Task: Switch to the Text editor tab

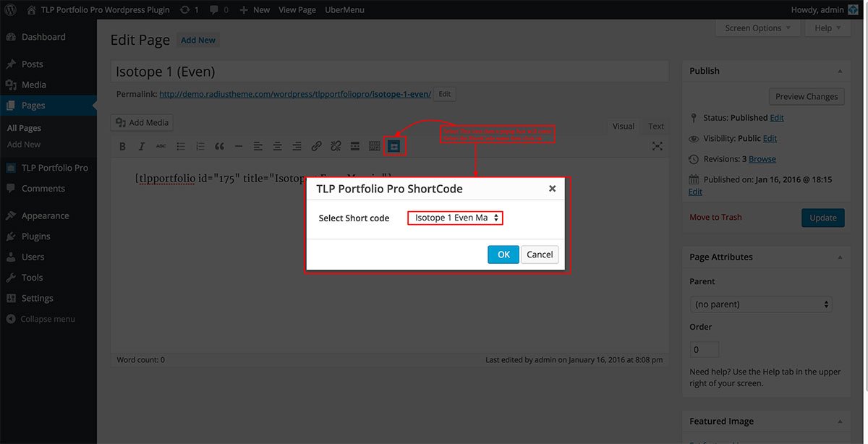Action: [656, 126]
